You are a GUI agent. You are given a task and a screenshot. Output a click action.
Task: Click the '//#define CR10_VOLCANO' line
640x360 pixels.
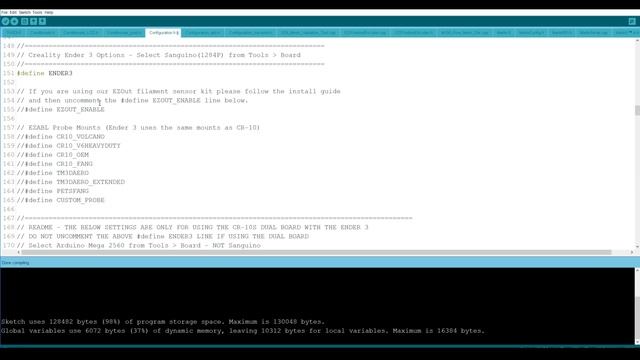click(x=60, y=136)
